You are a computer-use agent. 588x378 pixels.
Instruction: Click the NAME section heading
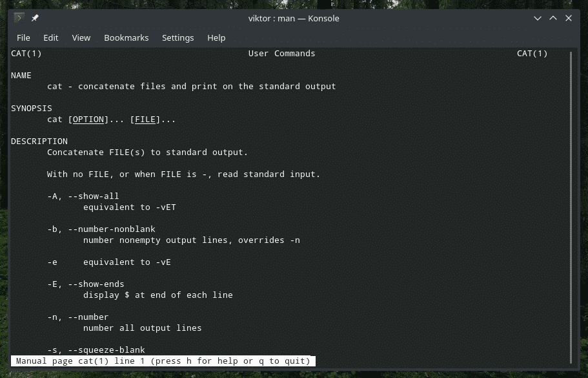pyautogui.click(x=21, y=76)
